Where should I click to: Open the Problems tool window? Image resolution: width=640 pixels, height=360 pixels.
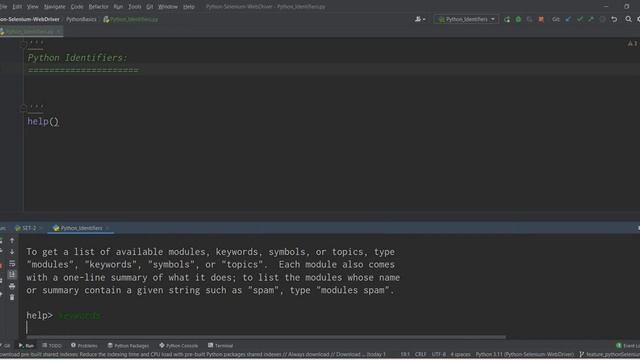coord(84,346)
